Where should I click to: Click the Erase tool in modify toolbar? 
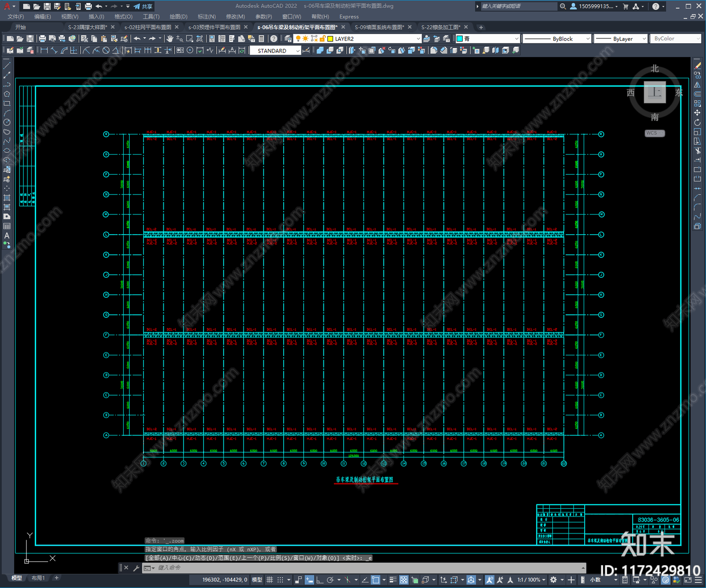698,66
